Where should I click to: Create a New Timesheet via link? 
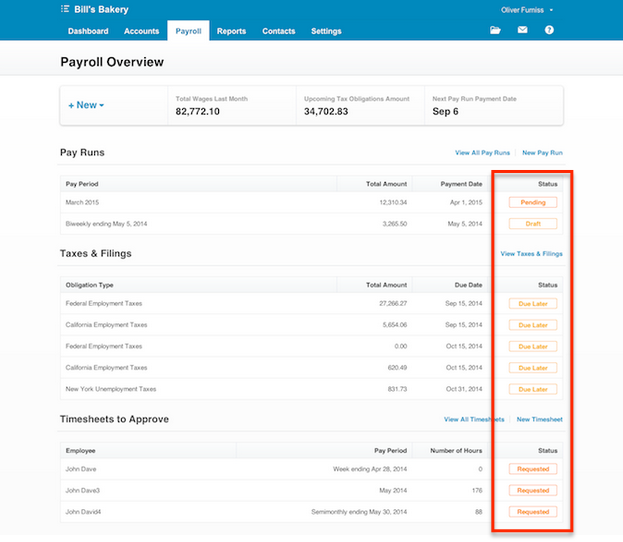(x=539, y=419)
